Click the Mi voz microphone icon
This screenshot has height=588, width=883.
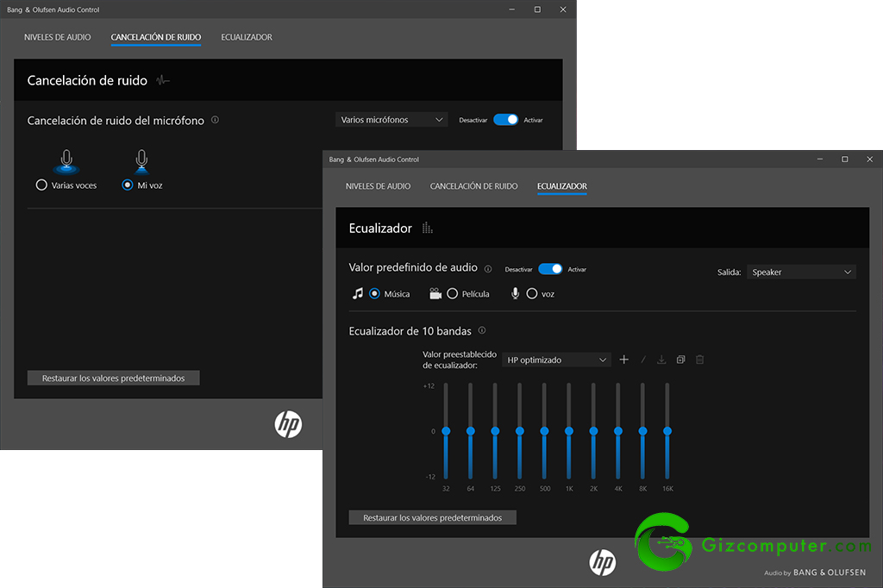[x=141, y=161]
